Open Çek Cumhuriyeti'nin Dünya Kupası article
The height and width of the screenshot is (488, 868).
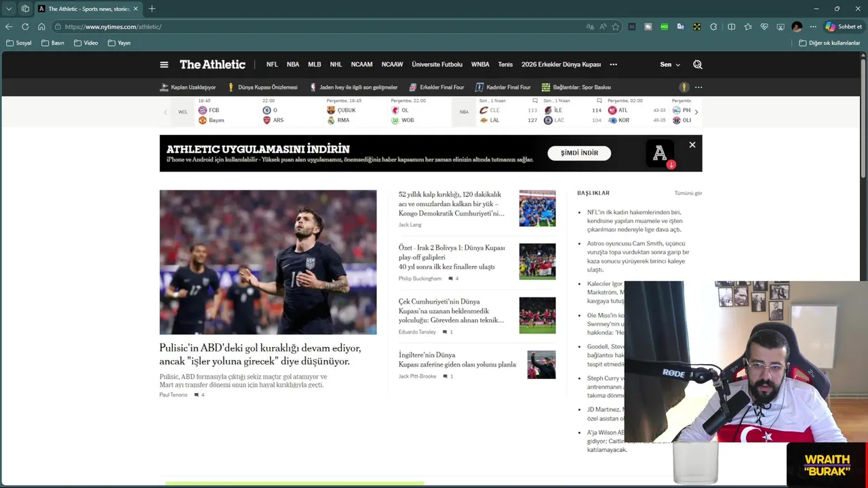click(452, 310)
